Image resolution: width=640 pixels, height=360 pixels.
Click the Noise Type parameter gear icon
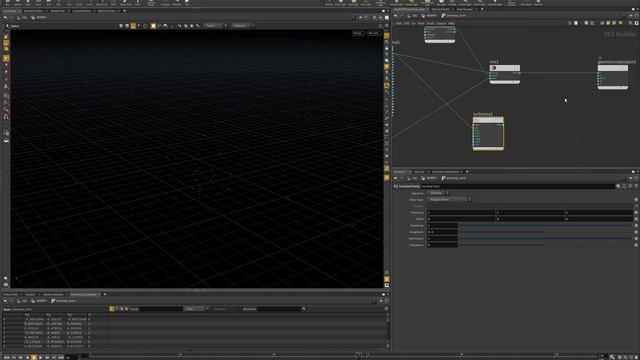tap(636, 200)
